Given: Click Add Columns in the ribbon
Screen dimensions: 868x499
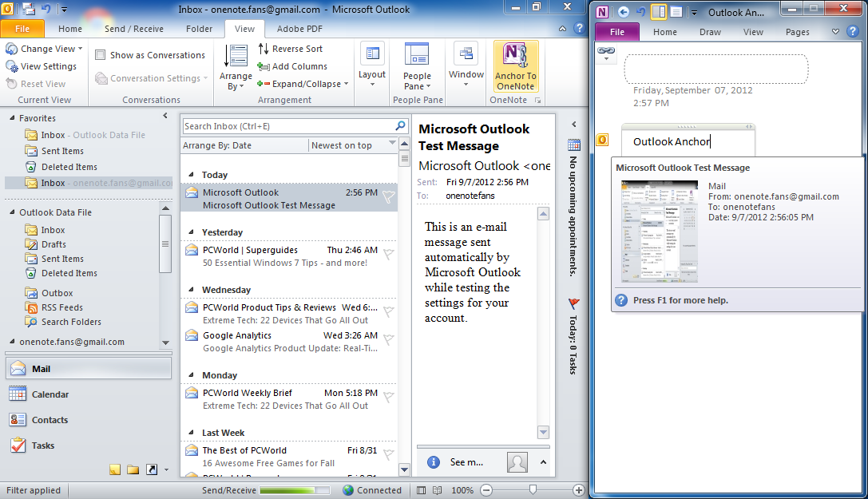Looking at the screenshot, I should pos(293,66).
